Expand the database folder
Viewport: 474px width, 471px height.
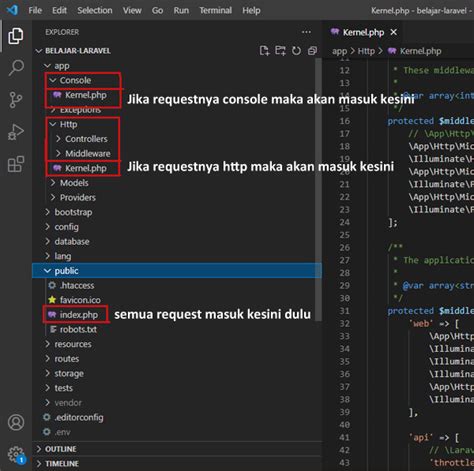[x=177, y=242]
